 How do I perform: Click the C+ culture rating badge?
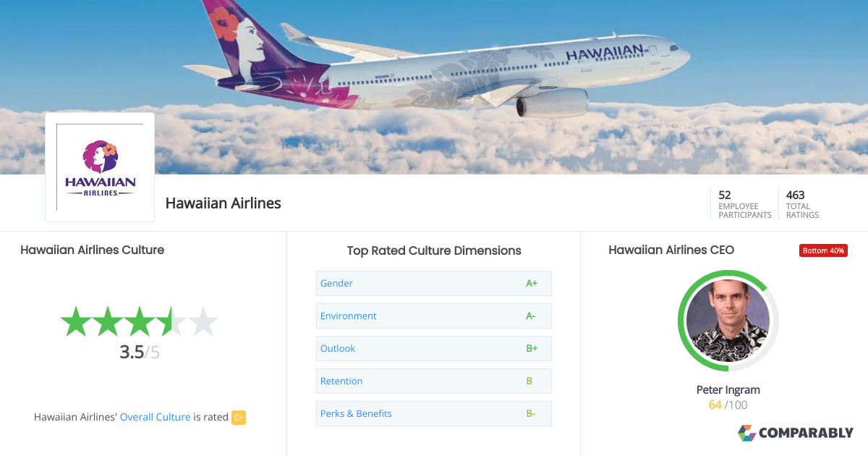[x=238, y=418]
